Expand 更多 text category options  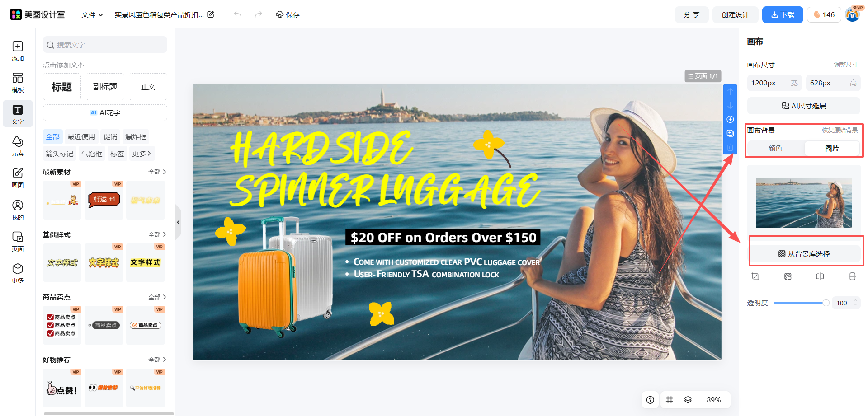[x=142, y=154]
